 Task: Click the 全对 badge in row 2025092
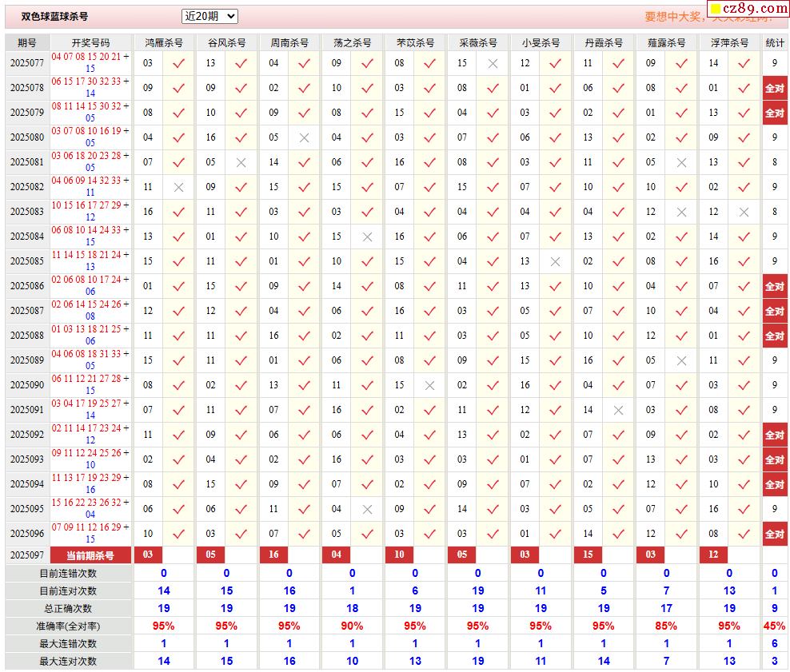[x=774, y=435]
